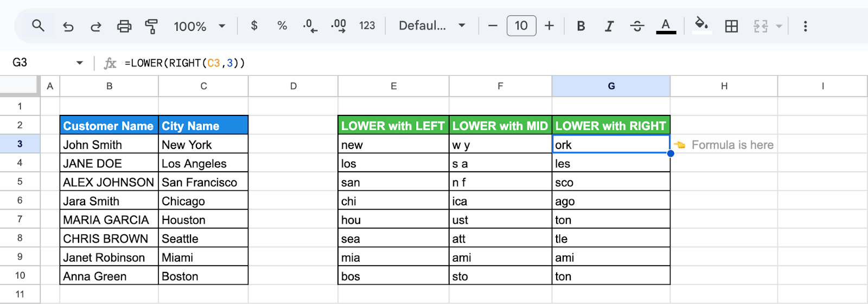Viewport: 868px width, 304px height.
Task: Click the LOWER with LEFT header cell
Action: [x=393, y=125]
